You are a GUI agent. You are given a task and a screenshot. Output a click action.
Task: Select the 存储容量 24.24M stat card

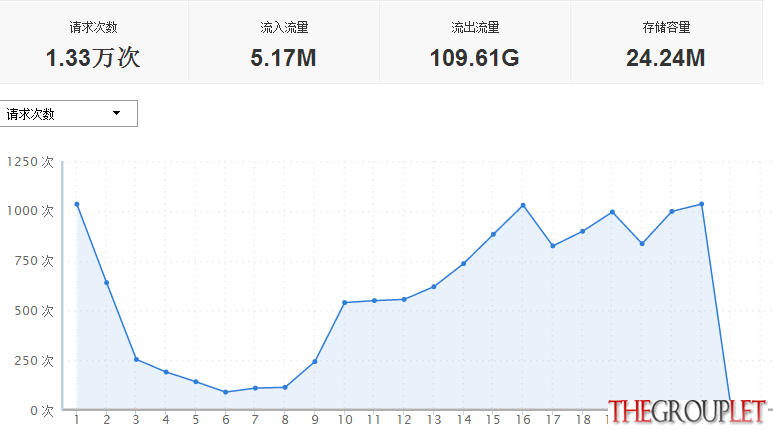pos(666,42)
